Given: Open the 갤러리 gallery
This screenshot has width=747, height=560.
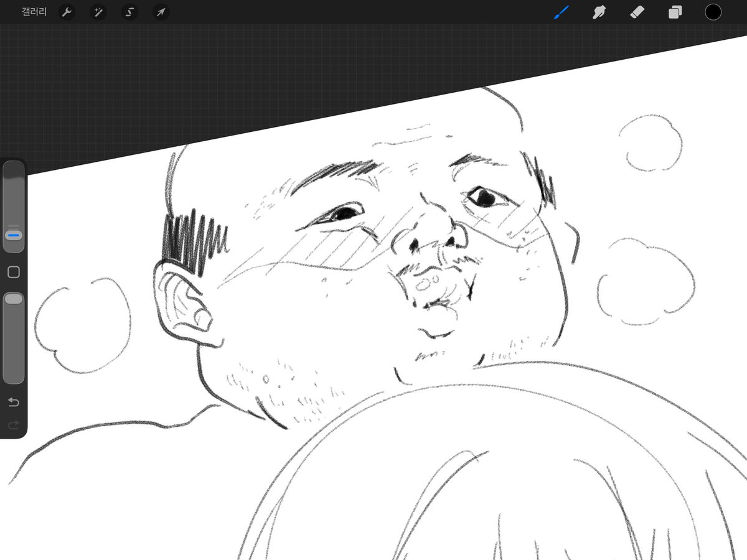Looking at the screenshot, I should click(34, 12).
